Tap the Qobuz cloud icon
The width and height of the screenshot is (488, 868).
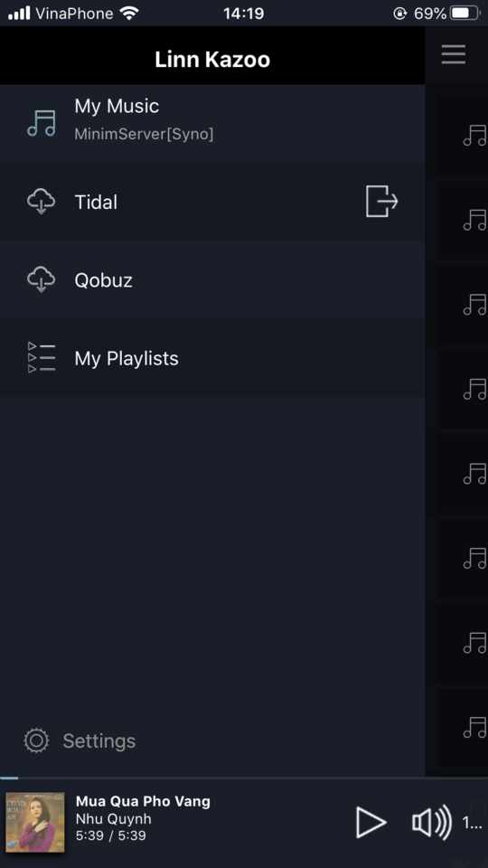click(42, 279)
